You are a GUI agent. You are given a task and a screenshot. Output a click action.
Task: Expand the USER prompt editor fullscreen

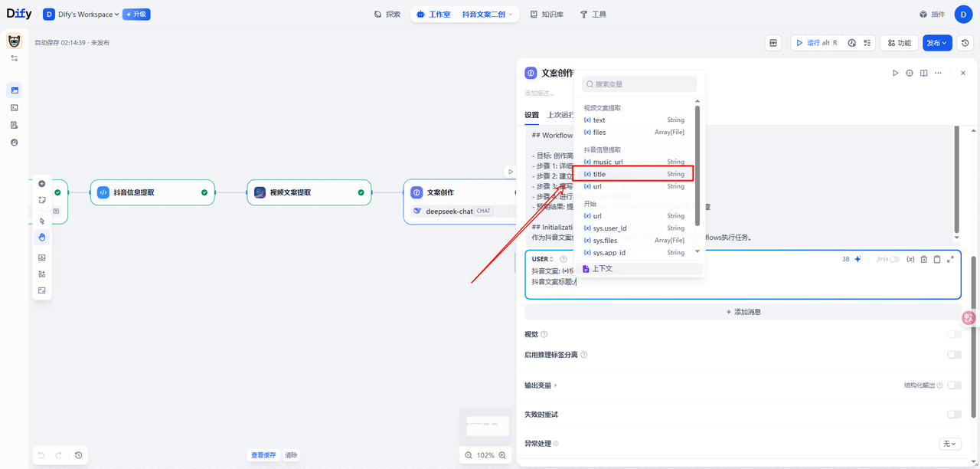950,259
